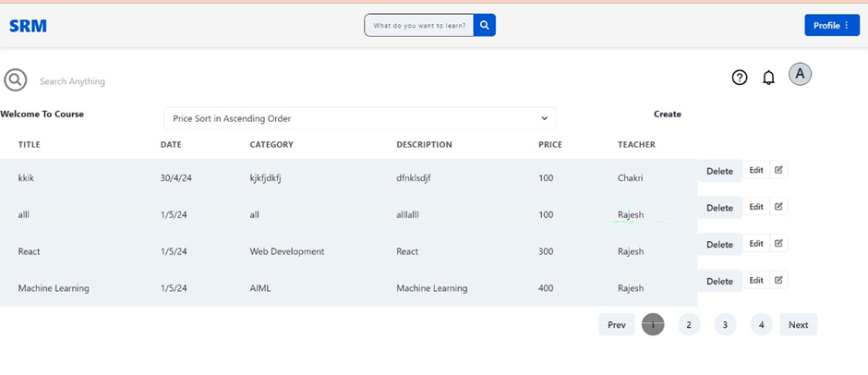Click the 'Machine Learning' title cell
The height and width of the screenshot is (375, 868).
[54, 288]
